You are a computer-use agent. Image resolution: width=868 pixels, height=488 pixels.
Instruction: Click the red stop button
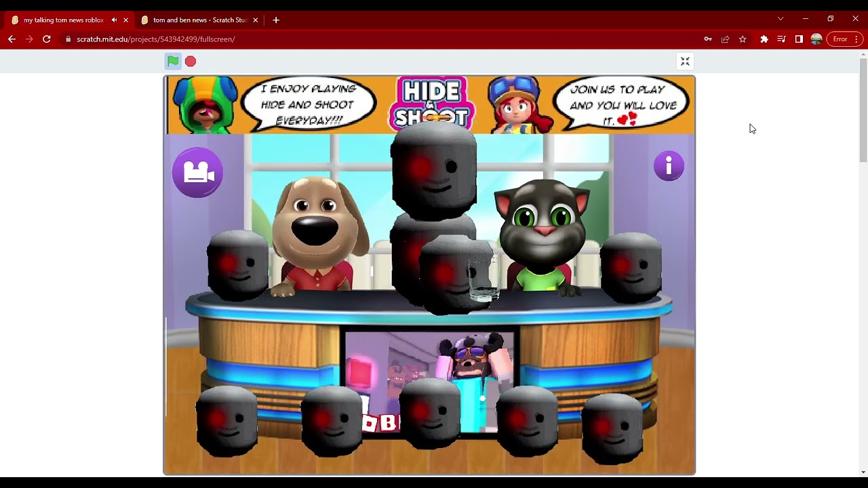coord(191,62)
